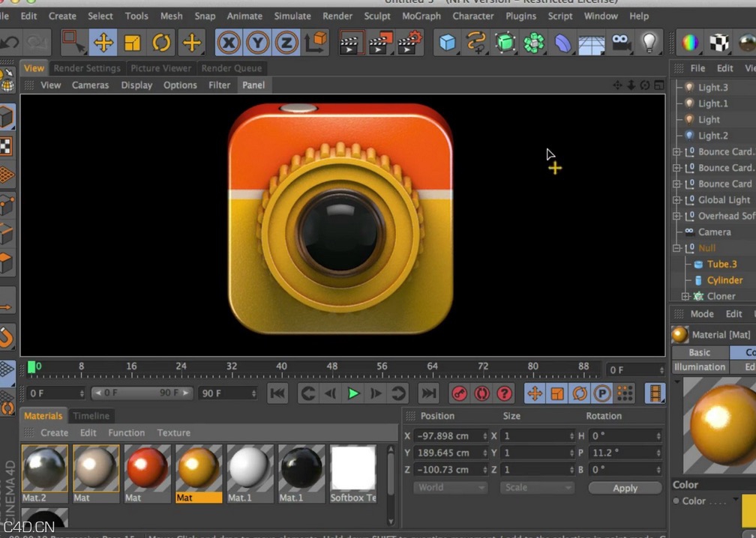
Task: Open Edit Render Settings
Action: 409,43
